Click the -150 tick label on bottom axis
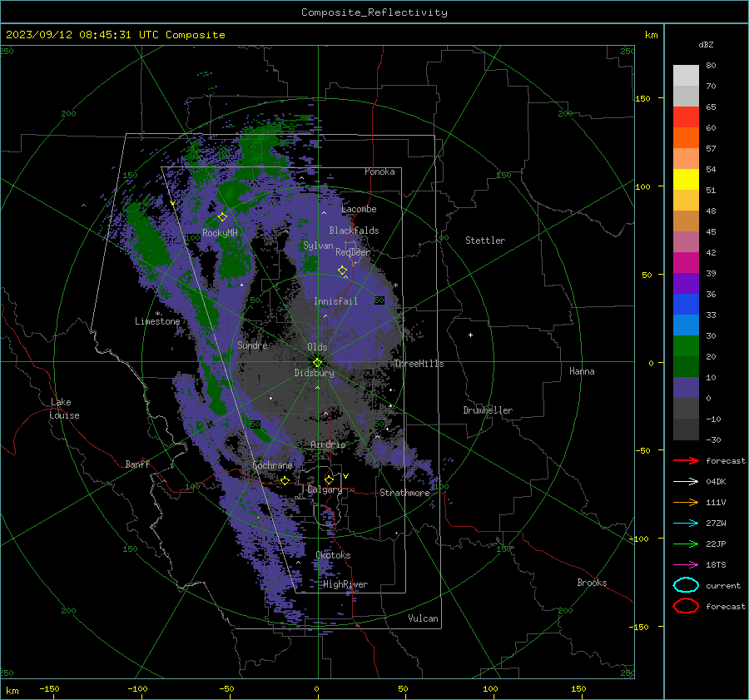 click(49, 688)
